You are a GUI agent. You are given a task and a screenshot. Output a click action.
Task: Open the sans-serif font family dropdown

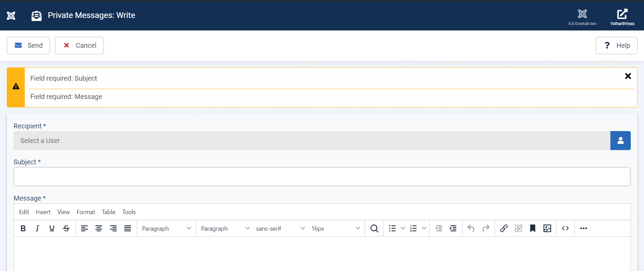click(x=280, y=228)
